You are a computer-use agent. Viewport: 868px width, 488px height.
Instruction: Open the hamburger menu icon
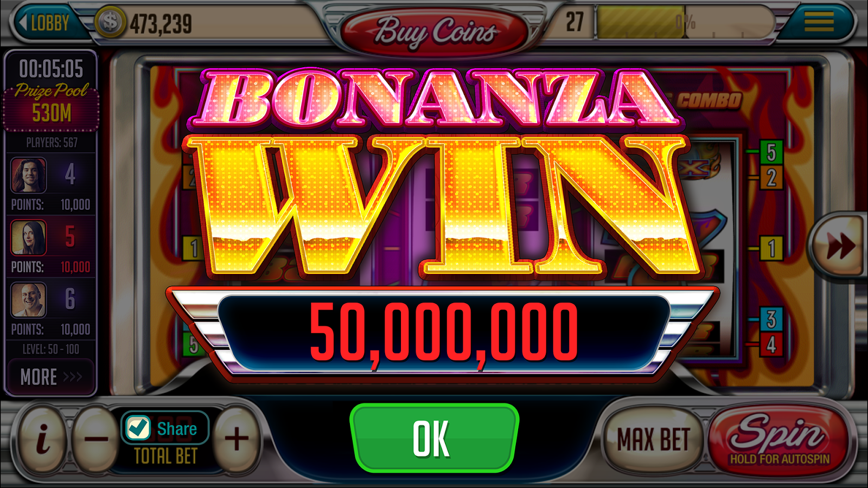tap(819, 22)
